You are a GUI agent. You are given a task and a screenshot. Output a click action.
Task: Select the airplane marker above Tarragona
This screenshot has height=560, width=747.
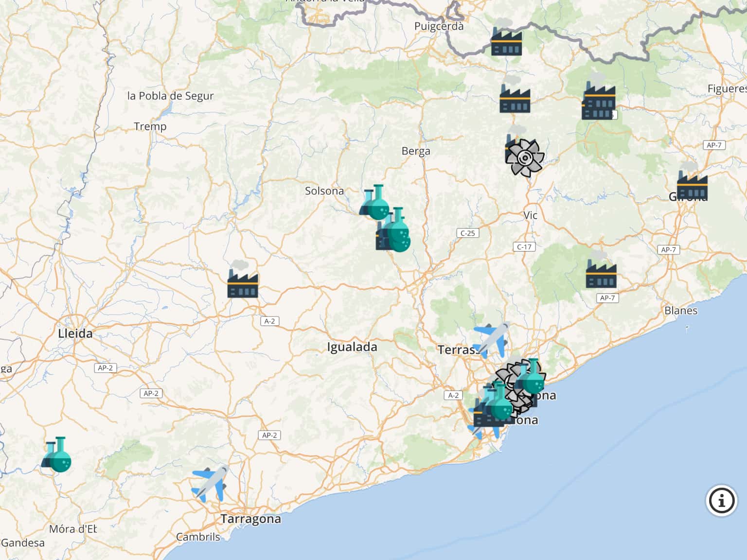click(x=211, y=483)
